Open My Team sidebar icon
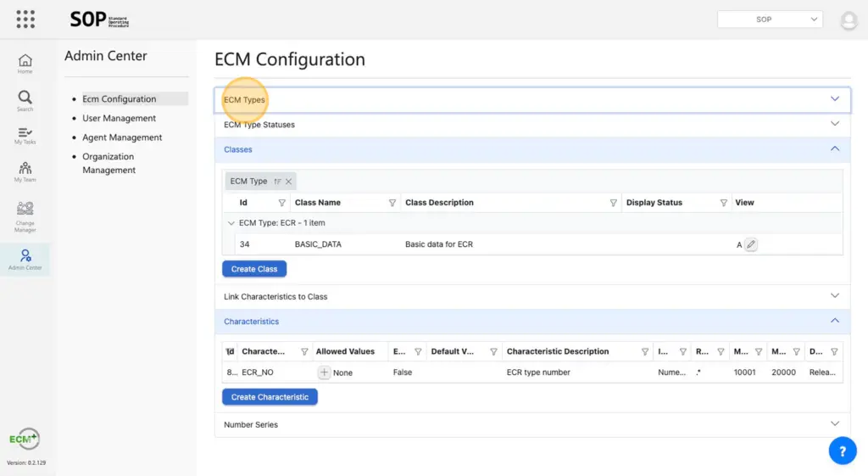The width and height of the screenshot is (868, 476). coord(25,172)
